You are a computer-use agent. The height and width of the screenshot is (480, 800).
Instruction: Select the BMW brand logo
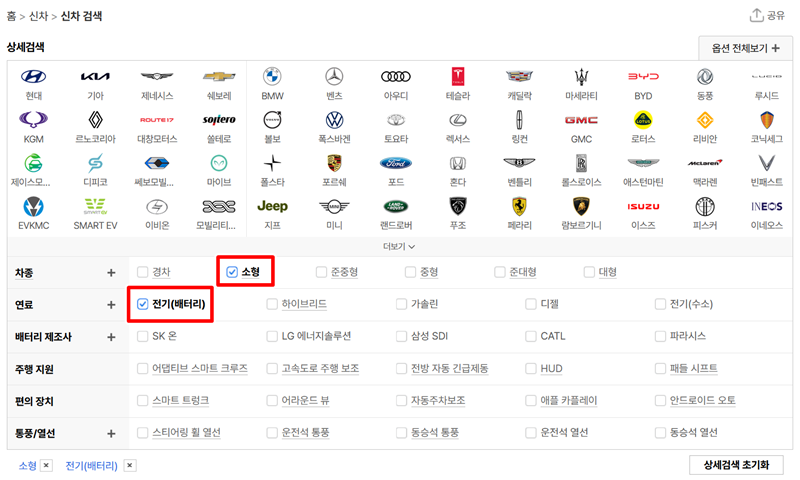click(x=272, y=77)
